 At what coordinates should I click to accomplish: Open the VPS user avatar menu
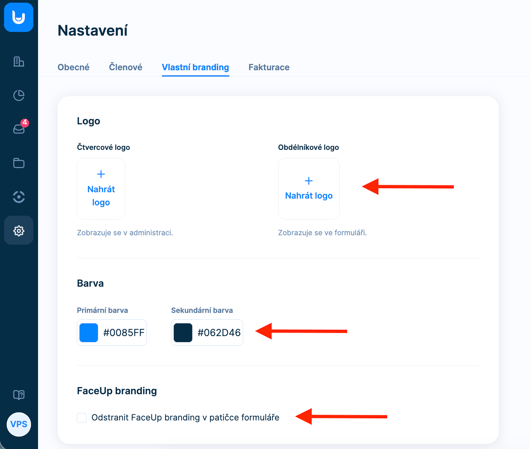(19, 424)
